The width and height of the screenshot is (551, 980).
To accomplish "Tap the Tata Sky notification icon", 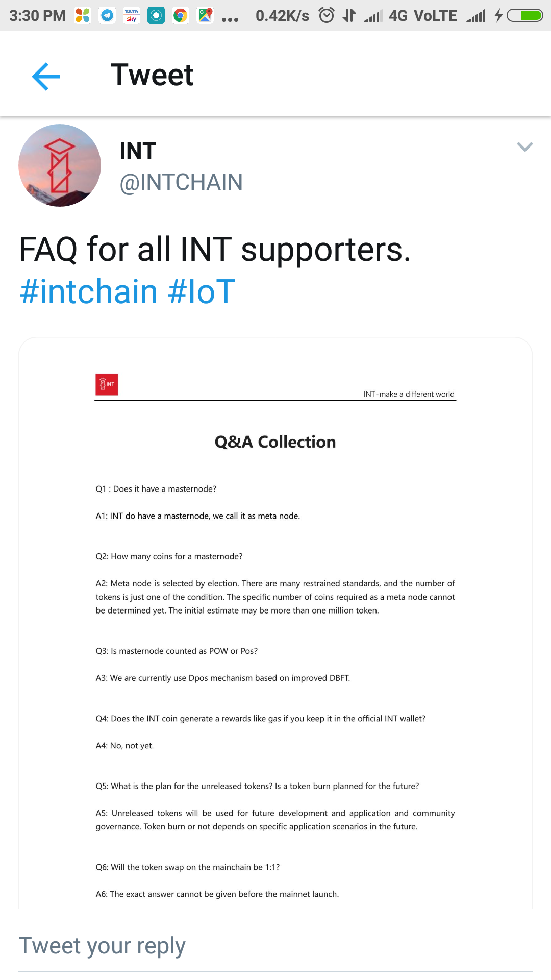I will pos(132,16).
